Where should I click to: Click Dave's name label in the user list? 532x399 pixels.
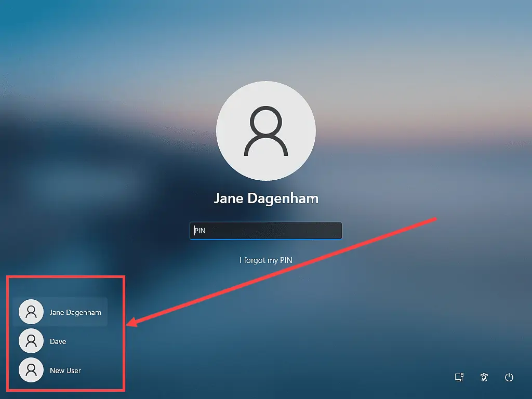point(59,341)
